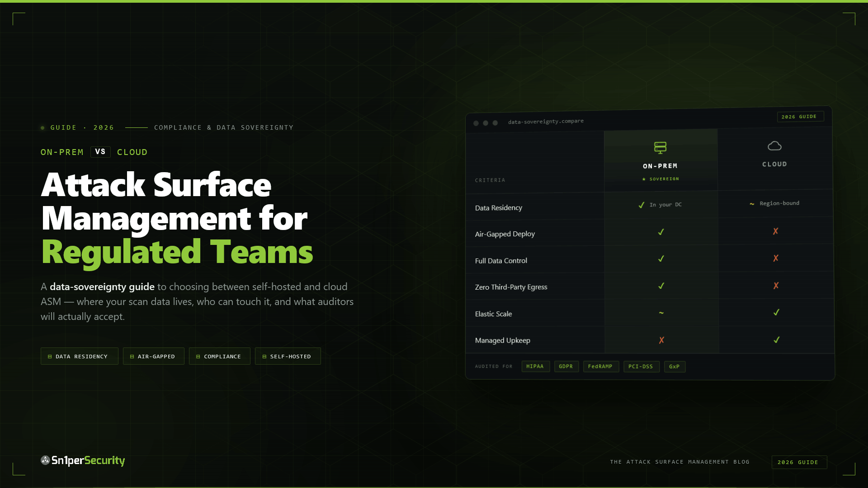Click the GxP audit badge

pyautogui.click(x=675, y=366)
